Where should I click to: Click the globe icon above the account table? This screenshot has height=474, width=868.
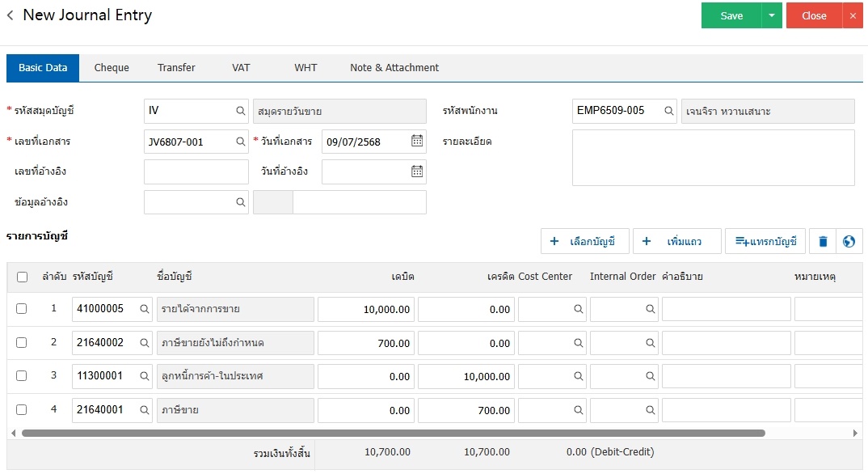click(849, 241)
